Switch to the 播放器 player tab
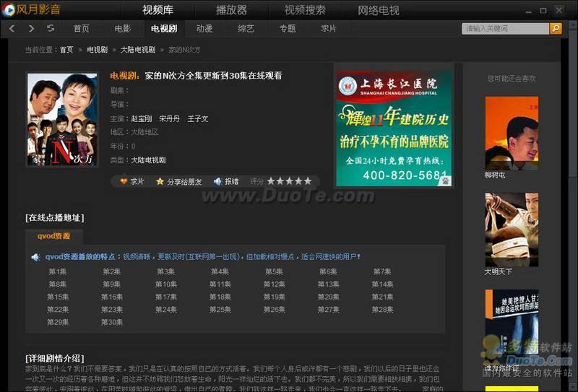The width and height of the screenshot is (578, 392). point(231,10)
